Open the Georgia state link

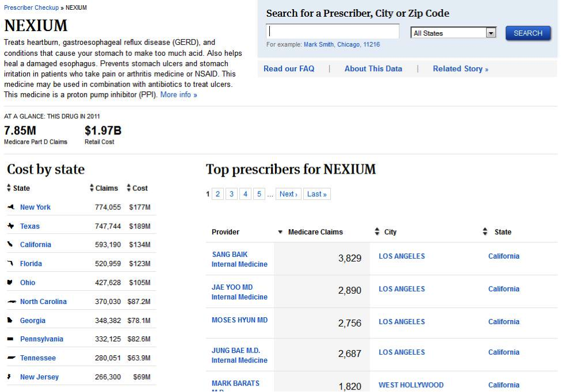coord(33,321)
